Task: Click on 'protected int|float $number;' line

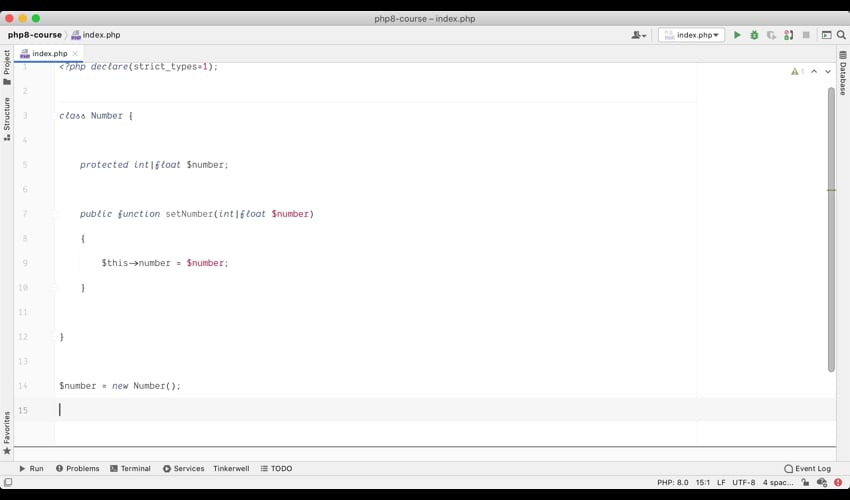Action: [x=154, y=164]
